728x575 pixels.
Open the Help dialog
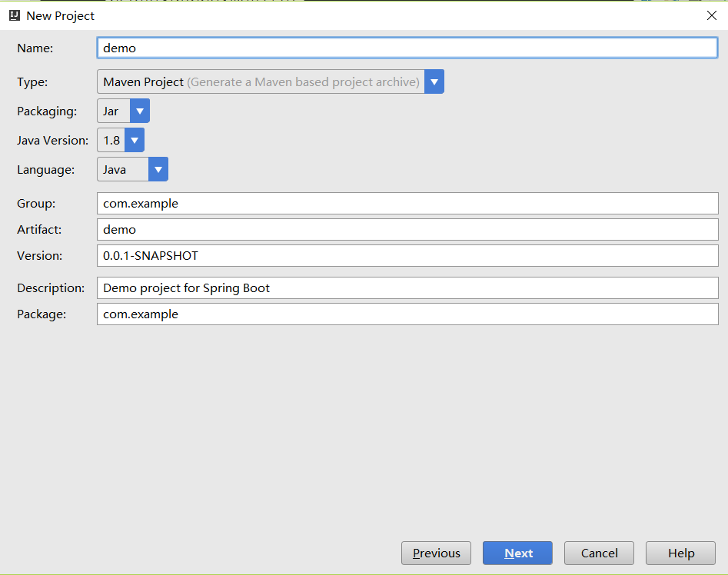[x=680, y=553]
